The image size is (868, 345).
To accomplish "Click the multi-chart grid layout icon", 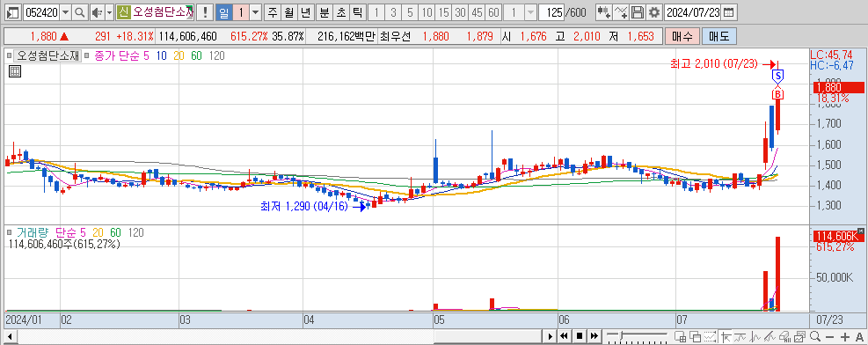I will pyautogui.click(x=681, y=336).
